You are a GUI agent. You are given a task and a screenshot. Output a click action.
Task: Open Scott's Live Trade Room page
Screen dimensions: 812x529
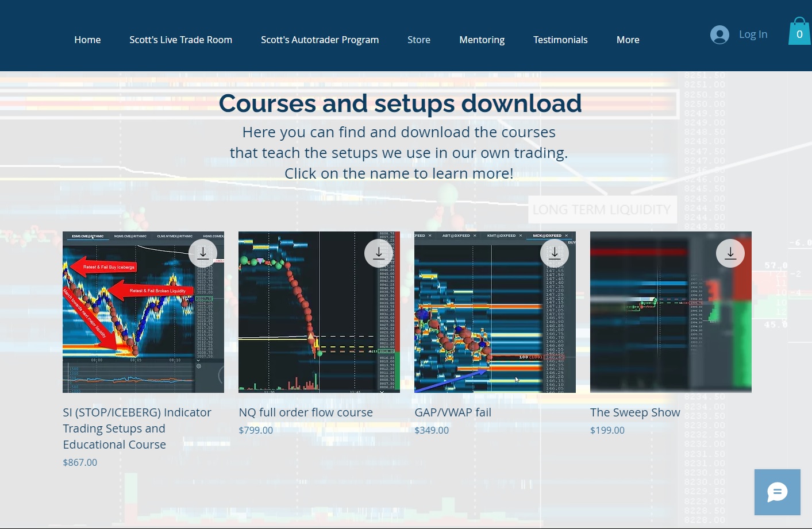(x=181, y=40)
